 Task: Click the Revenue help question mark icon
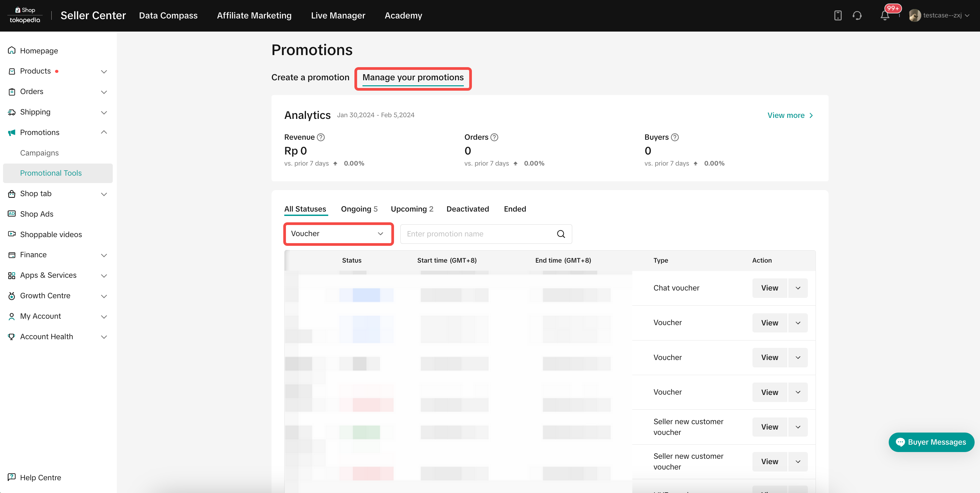coord(321,137)
